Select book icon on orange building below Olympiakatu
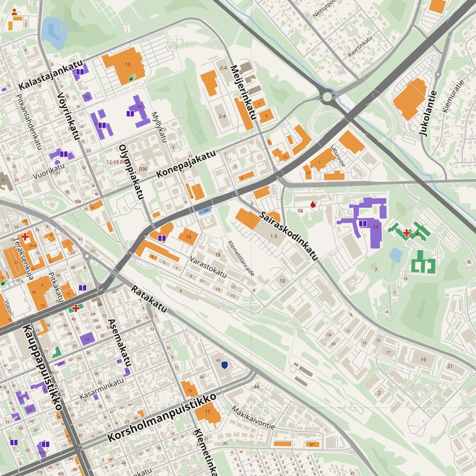 (162, 238)
